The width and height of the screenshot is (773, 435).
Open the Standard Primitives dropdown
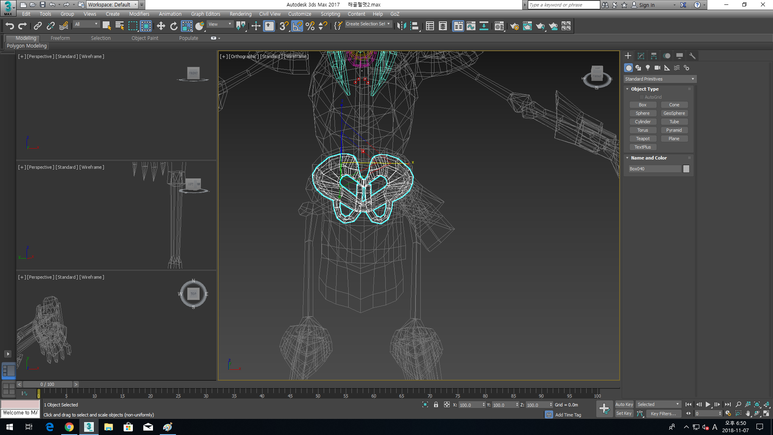(x=659, y=79)
